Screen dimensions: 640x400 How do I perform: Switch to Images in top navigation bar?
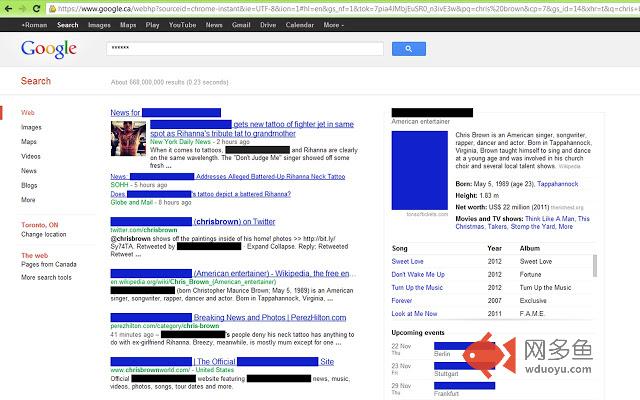coord(99,25)
